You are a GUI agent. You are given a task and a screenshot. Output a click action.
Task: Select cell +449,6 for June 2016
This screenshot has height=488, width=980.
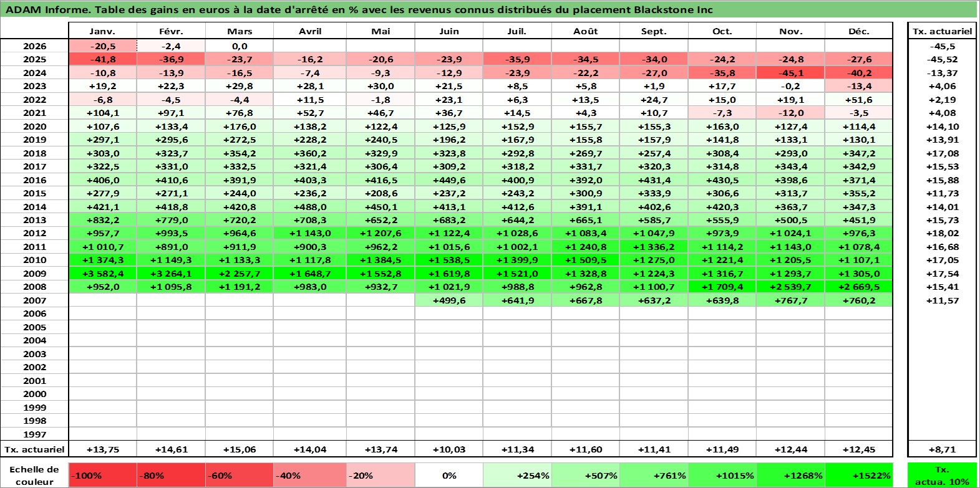point(449,180)
